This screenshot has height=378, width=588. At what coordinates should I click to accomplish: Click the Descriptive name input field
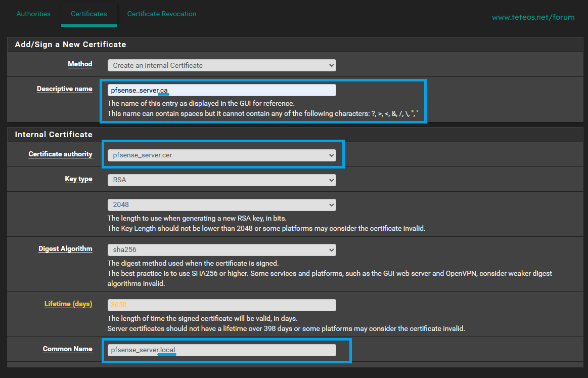tap(221, 90)
